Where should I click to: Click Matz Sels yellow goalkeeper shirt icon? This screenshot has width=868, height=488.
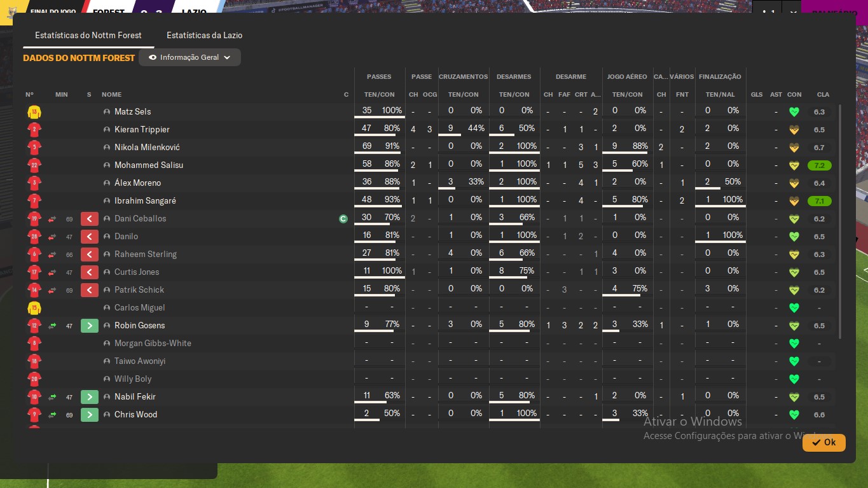coord(34,112)
